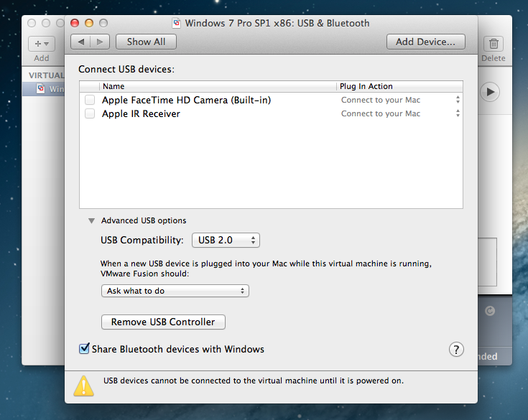The height and width of the screenshot is (420, 528).
Task: Open the 'Ask what to do' dropdown
Action: [x=175, y=291]
